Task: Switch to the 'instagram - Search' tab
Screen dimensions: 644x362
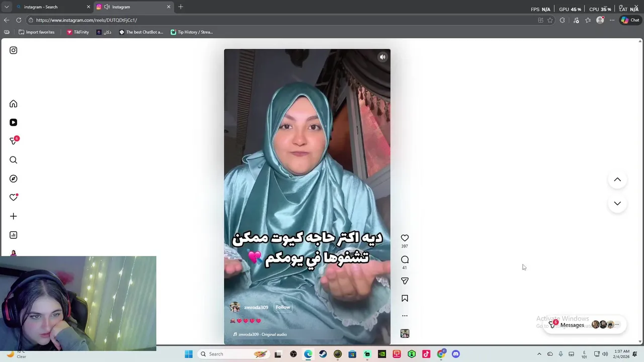Action: click(49, 7)
